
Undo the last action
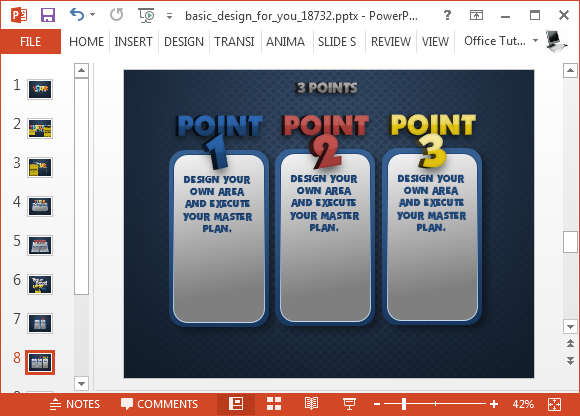pyautogui.click(x=77, y=15)
